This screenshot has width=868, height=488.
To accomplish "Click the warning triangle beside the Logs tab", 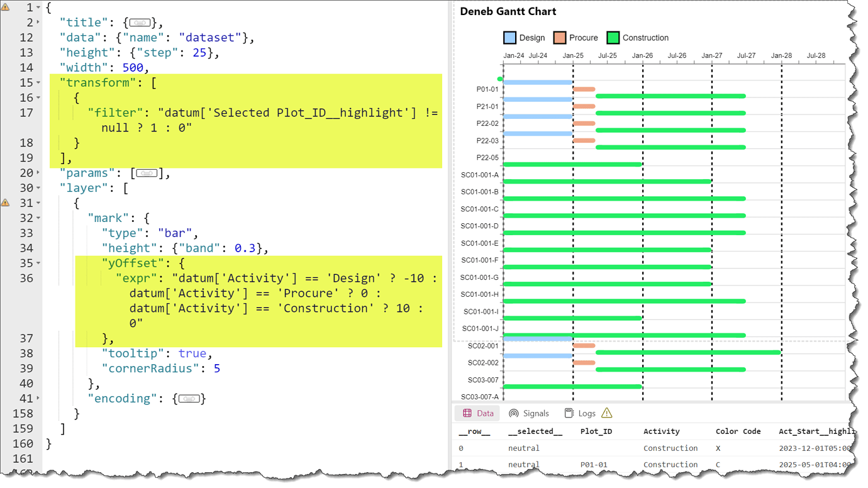I will pos(607,413).
